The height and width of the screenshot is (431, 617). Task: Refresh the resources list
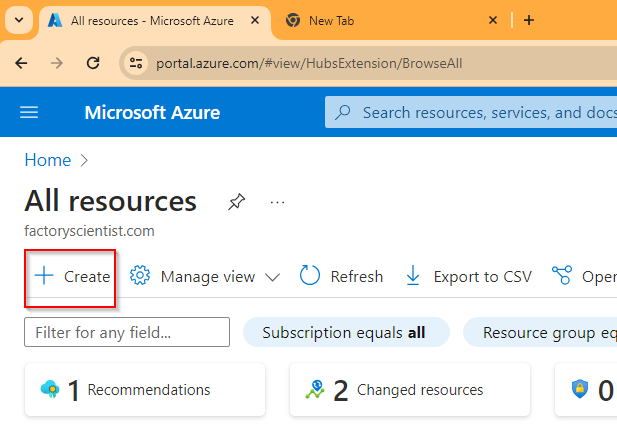341,276
